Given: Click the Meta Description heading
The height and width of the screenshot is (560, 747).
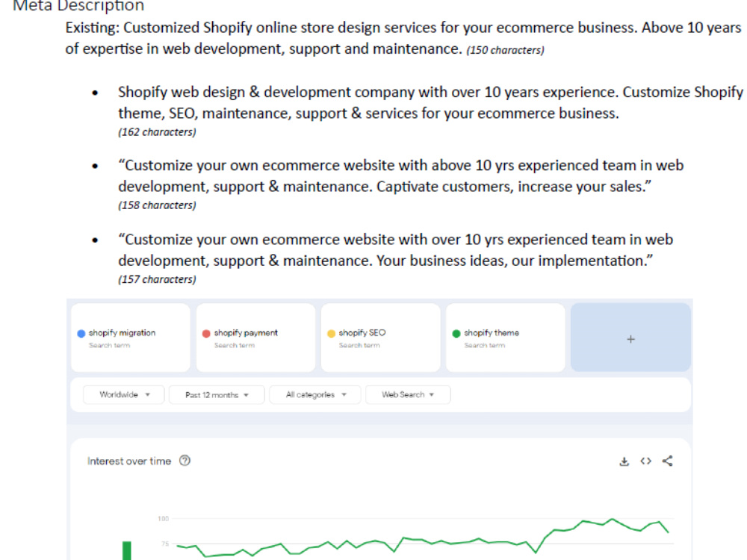Looking at the screenshot, I should (x=78, y=6).
